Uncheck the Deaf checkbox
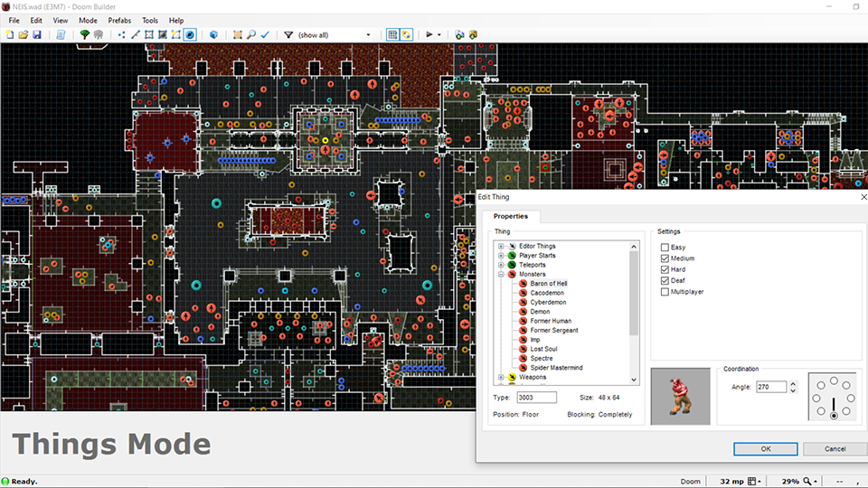Image resolution: width=868 pixels, height=488 pixels. point(665,280)
